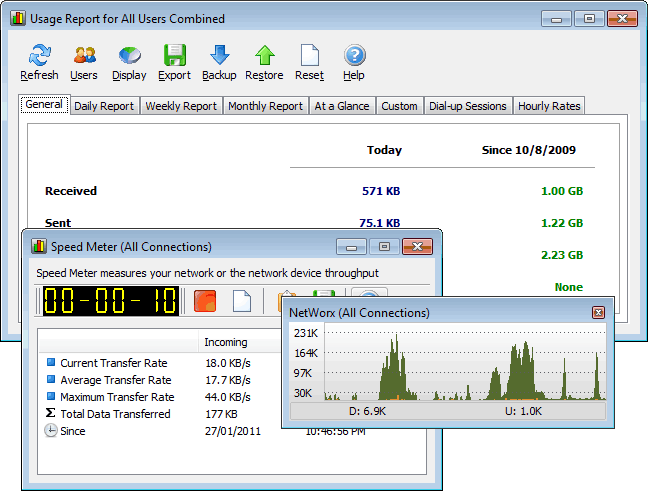Screen dimensions: 648x491
Task: Open the Dial-up Sessions tab
Action: (467, 106)
